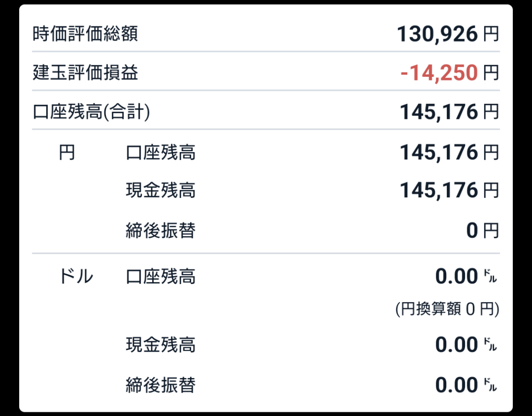Click the 口座残高(合計) label
The height and width of the screenshot is (416, 532).
click(x=91, y=112)
